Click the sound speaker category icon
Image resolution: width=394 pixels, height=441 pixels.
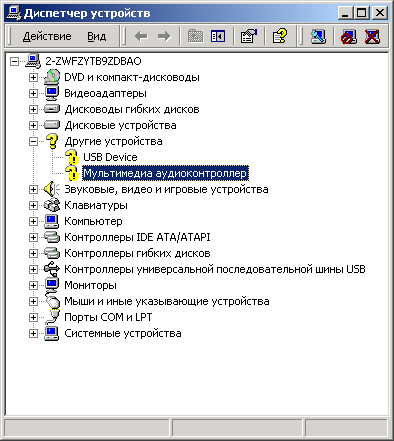point(52,189)
